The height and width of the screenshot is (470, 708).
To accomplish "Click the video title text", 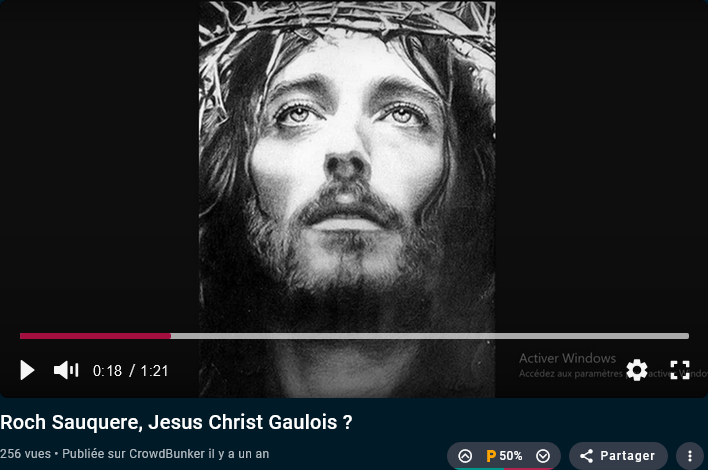I will 176,423.
